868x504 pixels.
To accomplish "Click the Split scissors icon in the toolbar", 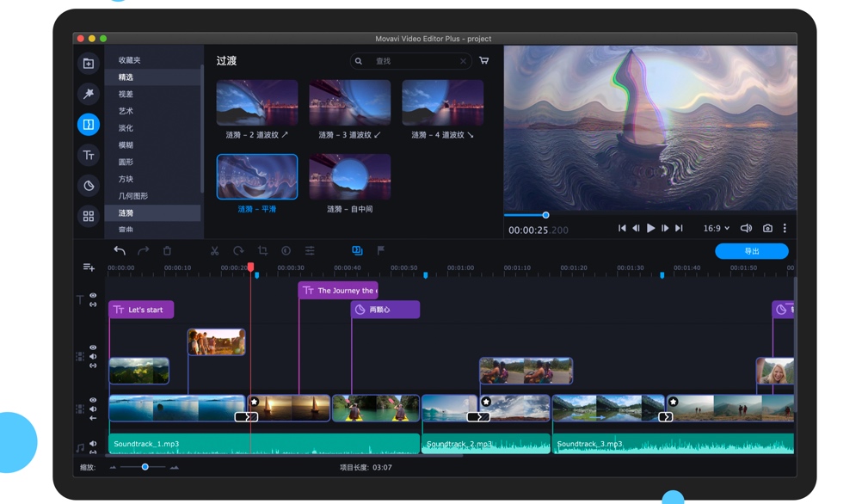I will pos(214,250).
